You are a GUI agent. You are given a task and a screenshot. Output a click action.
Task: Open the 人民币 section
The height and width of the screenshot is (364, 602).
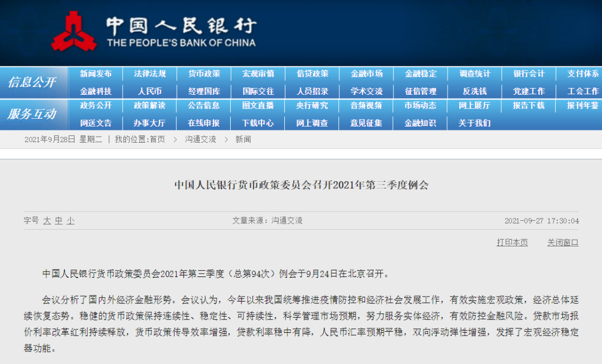(150, 91)
